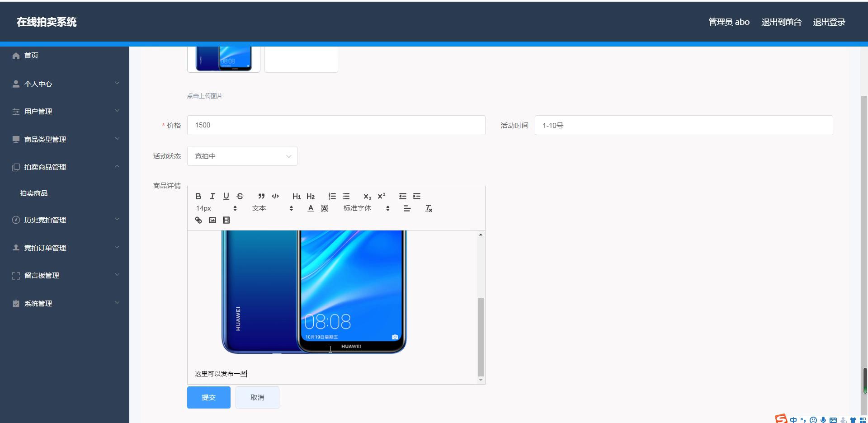This screenshot has width=868, height=423.
Task: Apply Heading 1 formatting
Action: click(x=296, y=196)
